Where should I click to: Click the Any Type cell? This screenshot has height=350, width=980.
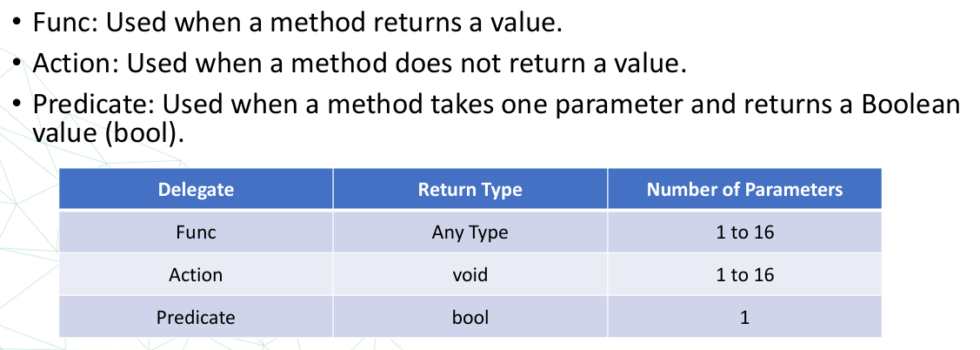pos(470,232)
